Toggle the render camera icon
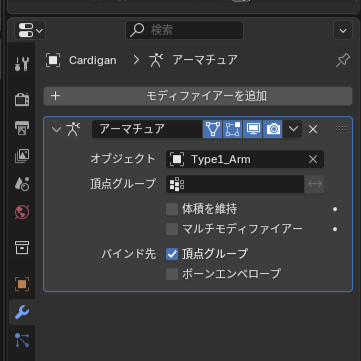Image resolution: width=361 pixels, height=361 pixels. (273, 129)
